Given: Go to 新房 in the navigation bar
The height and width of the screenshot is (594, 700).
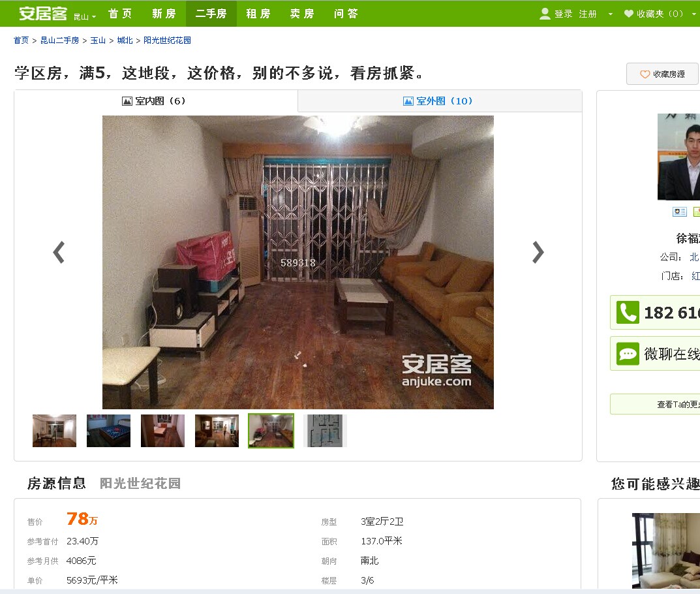Looking at the screenshot, I should (164, 14).
